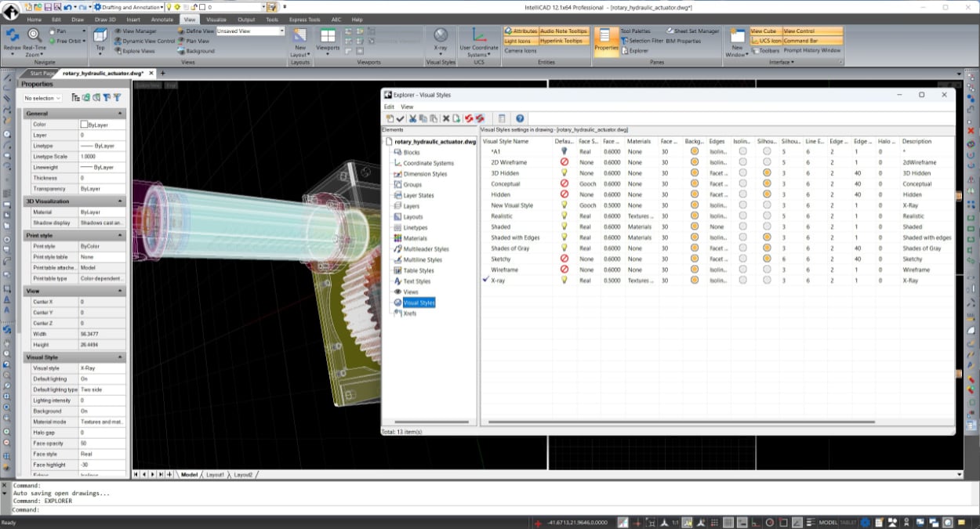Switch to the Visualize ribbon tab
This screenshot has width=980, height=529.
pyautogui.click(x=216, y=20)
